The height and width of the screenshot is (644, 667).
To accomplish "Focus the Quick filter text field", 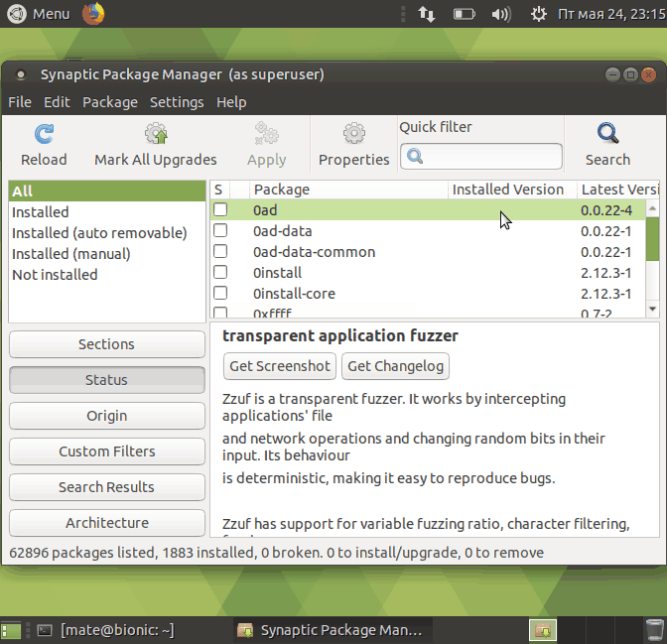I will (x=481, y=156).
